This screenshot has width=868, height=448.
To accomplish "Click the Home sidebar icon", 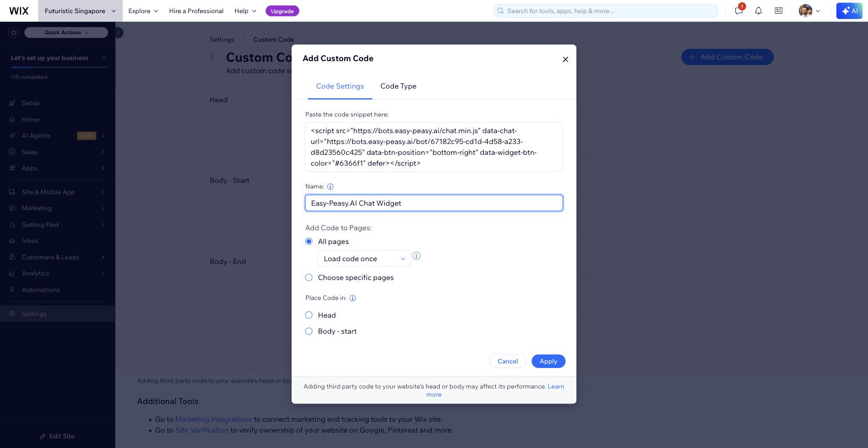I will 13,120.
